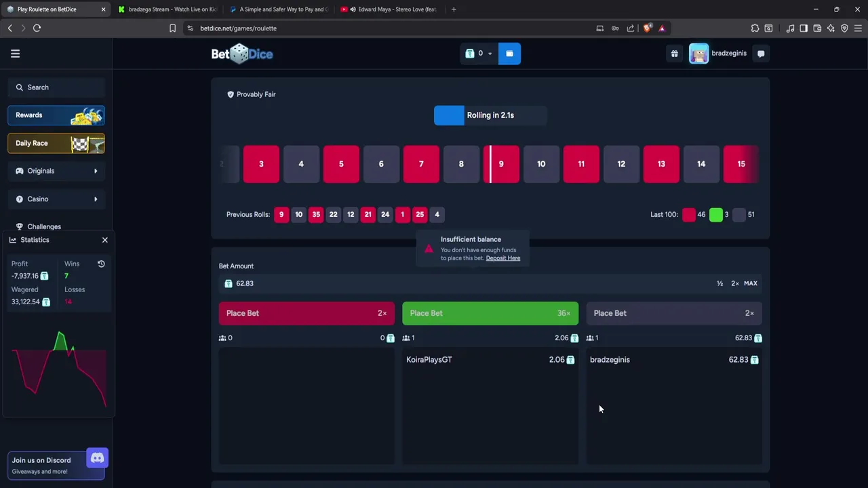Click previous roll 24

click(385, 215)
